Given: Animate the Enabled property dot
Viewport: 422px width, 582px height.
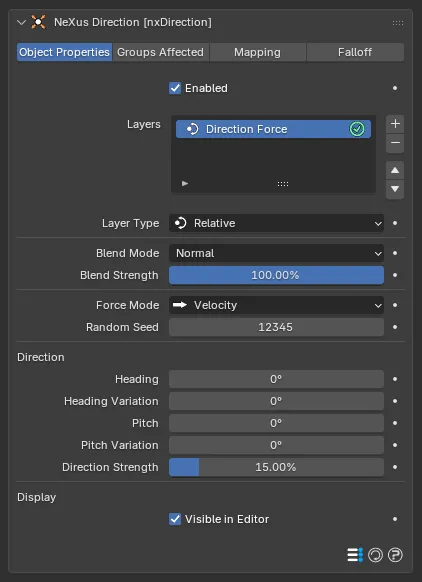Looking at the screenshot, I should [395, 88].
